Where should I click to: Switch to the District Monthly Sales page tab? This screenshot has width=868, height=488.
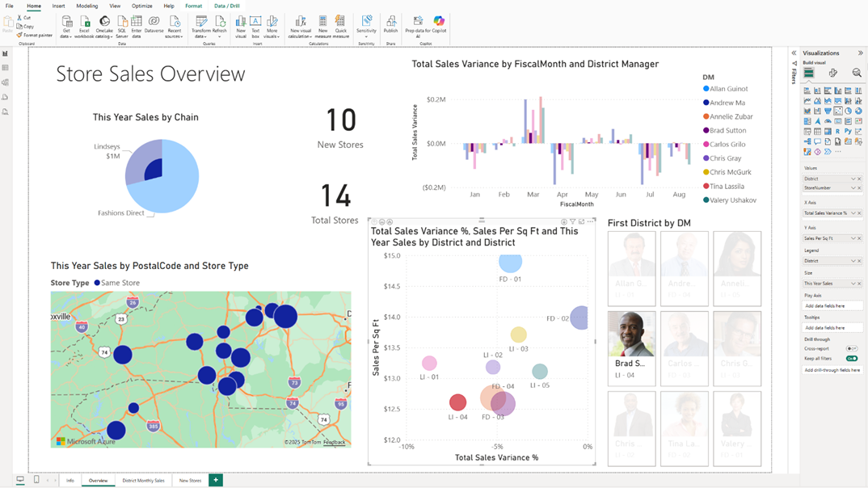143,481
